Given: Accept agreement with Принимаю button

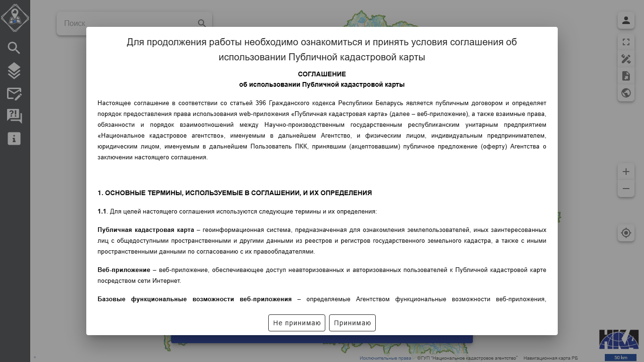Looking at the screenshot, I should 352,323.
